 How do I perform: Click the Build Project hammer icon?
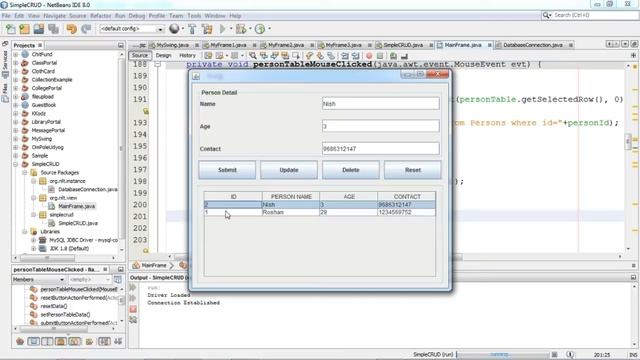click(192, 29)
